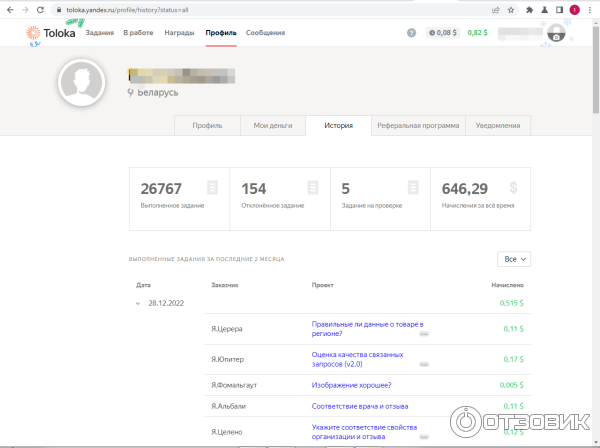Click the share page icon in address bar

[x=496, y=10]
